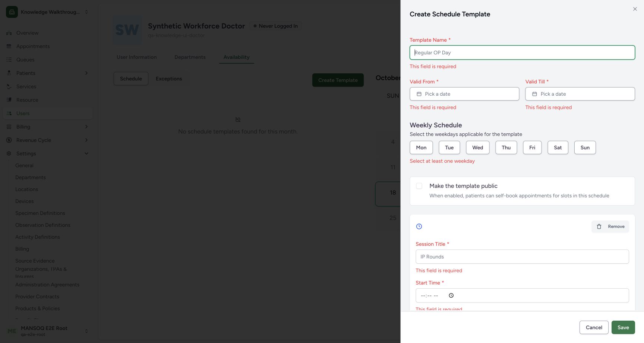Click the Appointments calendar icon

click(9, 46)
